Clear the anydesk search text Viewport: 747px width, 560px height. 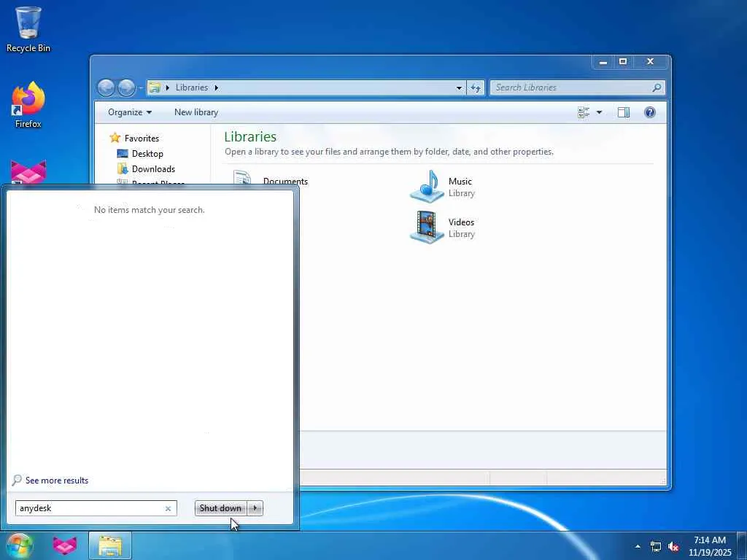click(x=169, y=508)
